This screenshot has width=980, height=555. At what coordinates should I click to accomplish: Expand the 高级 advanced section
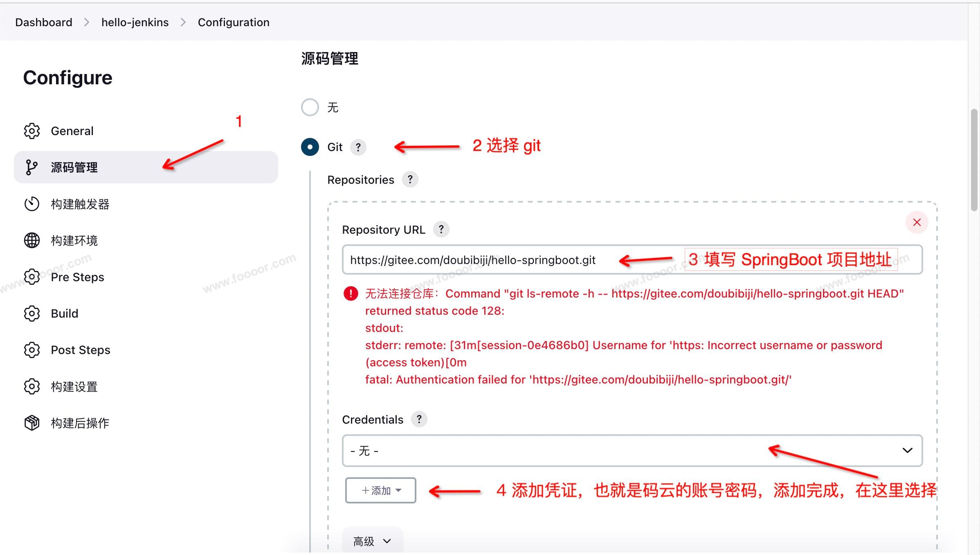pyautogui.click(x=372, y=541)
